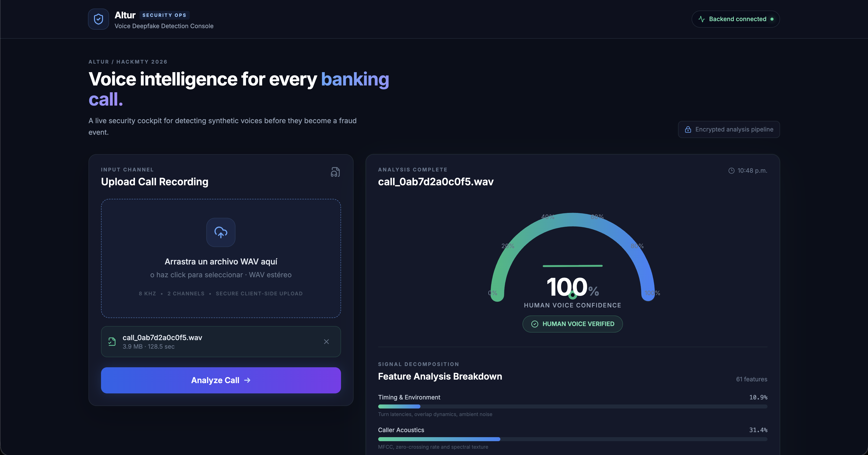This screenshot has width=868, height=455.
Task: Click the Altur shield logo icon
Action: coord(99,19)
